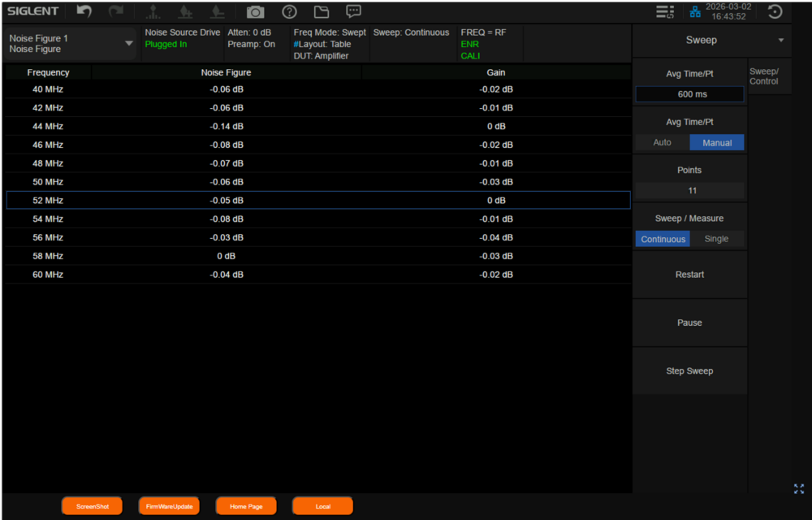Open the Sweep menu dropdown
Viewport: 812px width, 520px height.
coord(781,40)
